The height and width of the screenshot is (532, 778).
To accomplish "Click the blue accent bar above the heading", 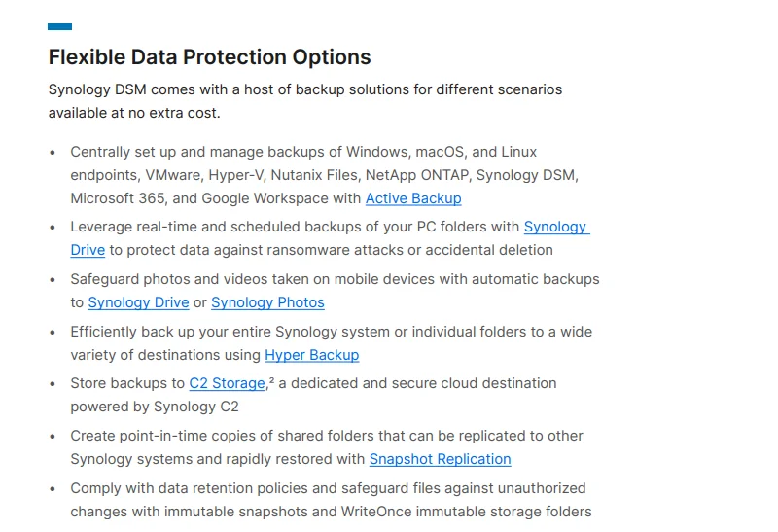I will pos(59,27).
